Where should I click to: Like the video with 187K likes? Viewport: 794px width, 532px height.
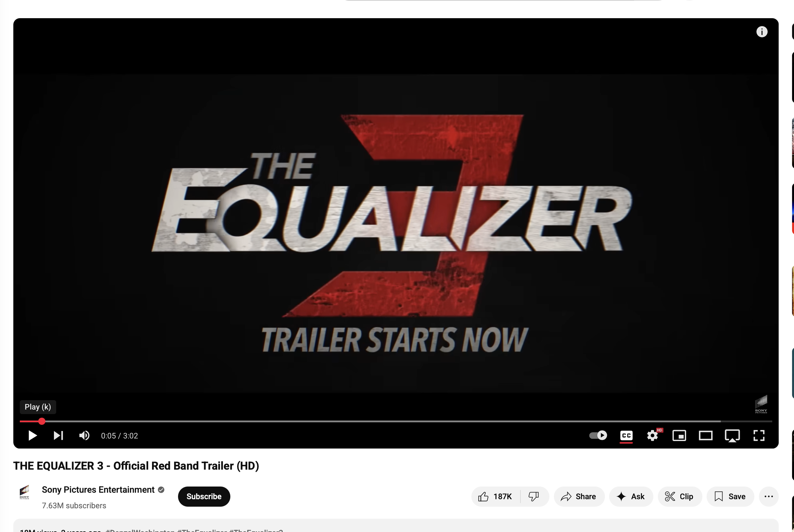[495, 496]
